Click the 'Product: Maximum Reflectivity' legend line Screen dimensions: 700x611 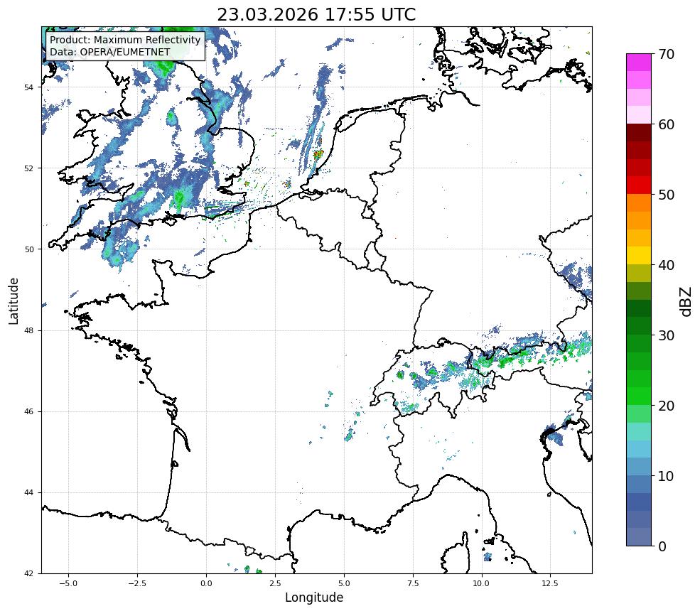click(125, 40)
